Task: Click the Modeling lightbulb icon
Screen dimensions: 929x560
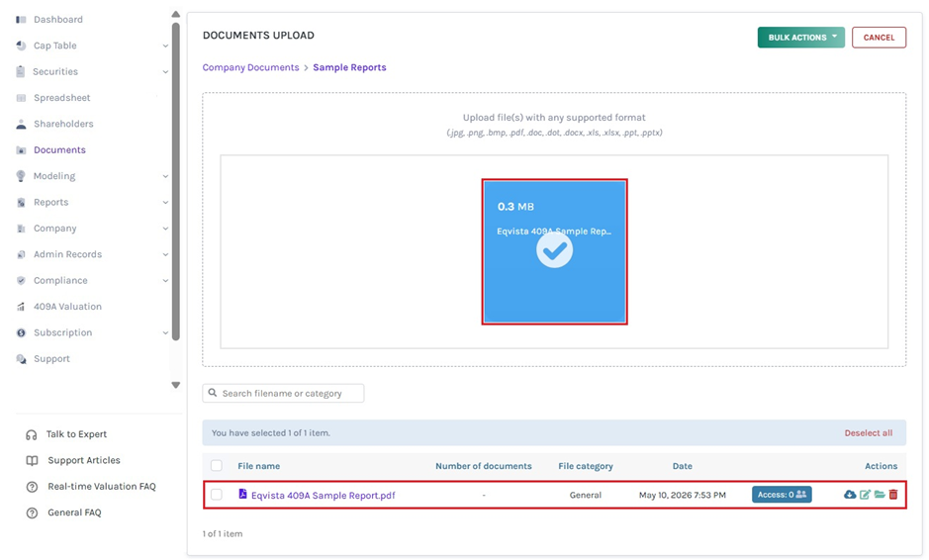Action: coord(21,176)
